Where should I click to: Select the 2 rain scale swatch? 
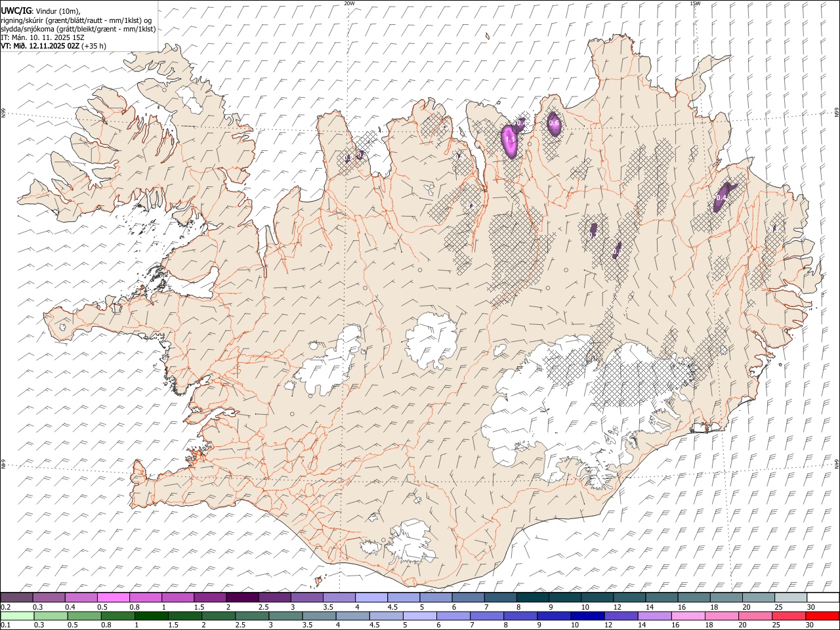(218, 616)
